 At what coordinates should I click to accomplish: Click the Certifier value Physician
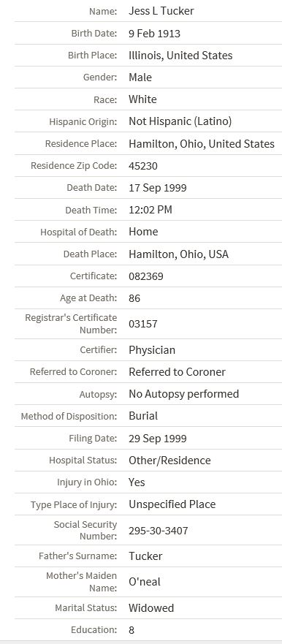click(152, 350)
